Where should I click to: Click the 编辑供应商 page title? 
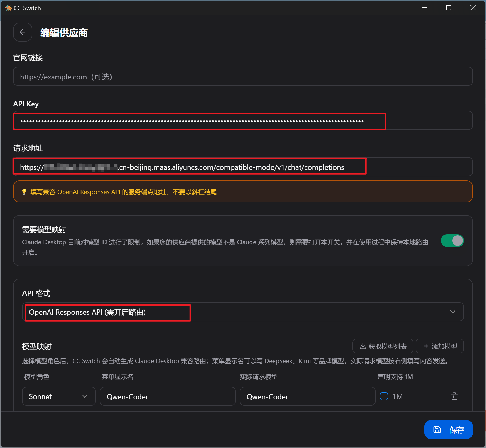pos(64,33)
